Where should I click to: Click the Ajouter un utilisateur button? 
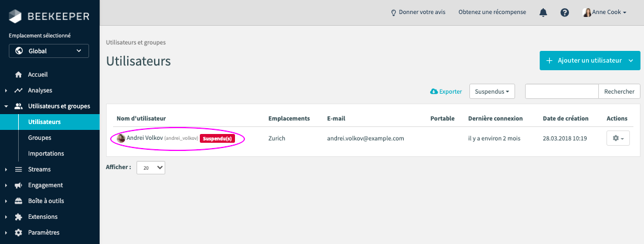(584, 61)
